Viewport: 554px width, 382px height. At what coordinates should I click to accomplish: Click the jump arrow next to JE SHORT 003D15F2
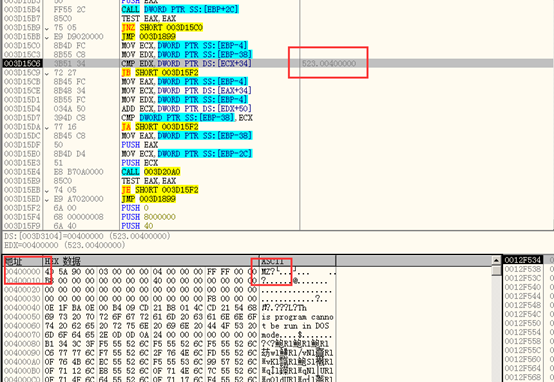pos(47,190)
